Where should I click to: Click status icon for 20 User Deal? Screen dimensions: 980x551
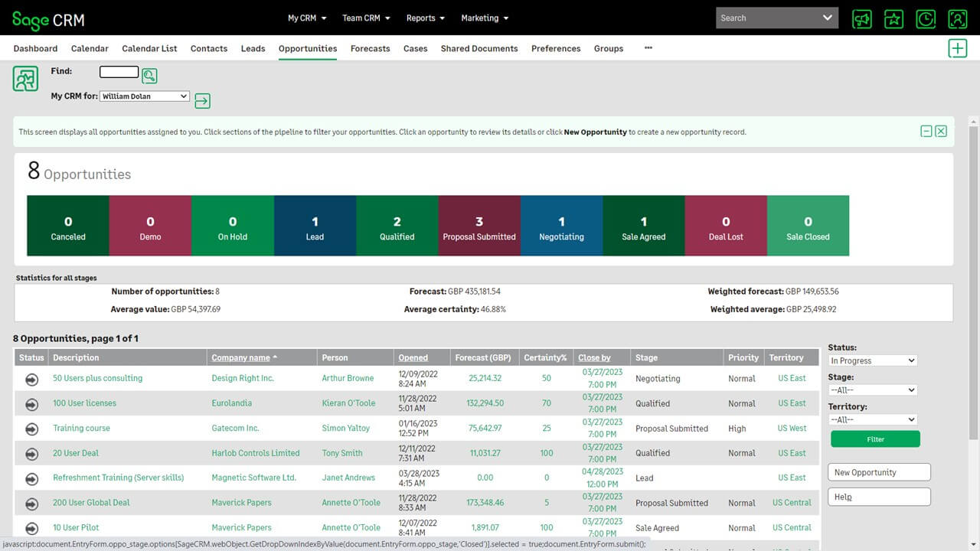pos(31,453)
